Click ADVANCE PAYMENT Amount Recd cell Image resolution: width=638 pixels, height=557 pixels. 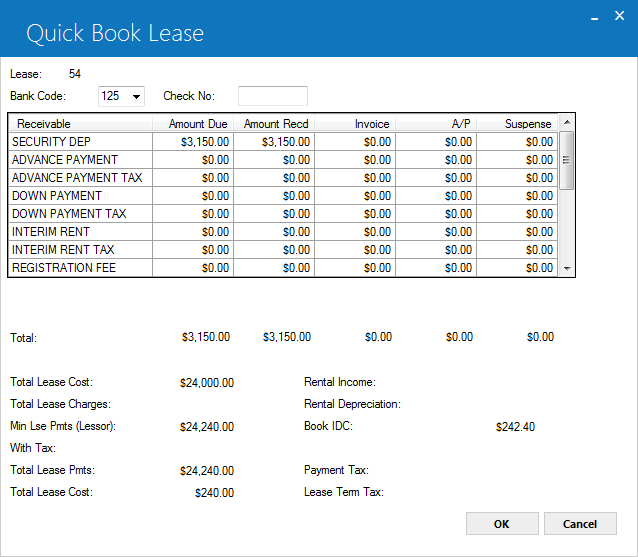[x=274, y=159]
